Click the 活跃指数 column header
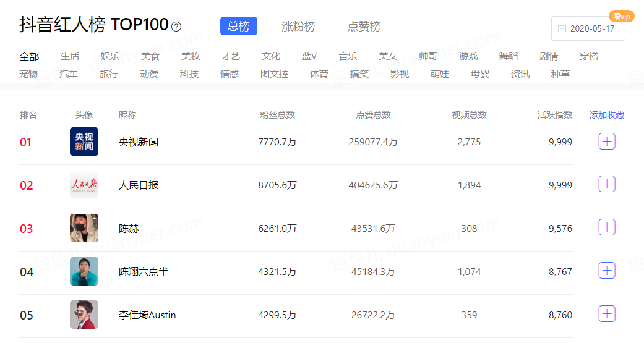Image resolution: width=644 pixels, height=343 pixels. tap(555, 116)
